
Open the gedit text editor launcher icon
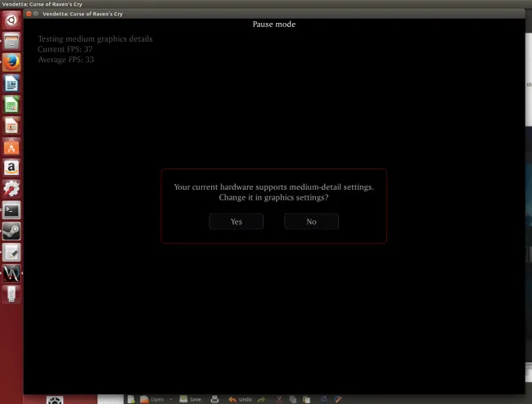coord(11,253)
